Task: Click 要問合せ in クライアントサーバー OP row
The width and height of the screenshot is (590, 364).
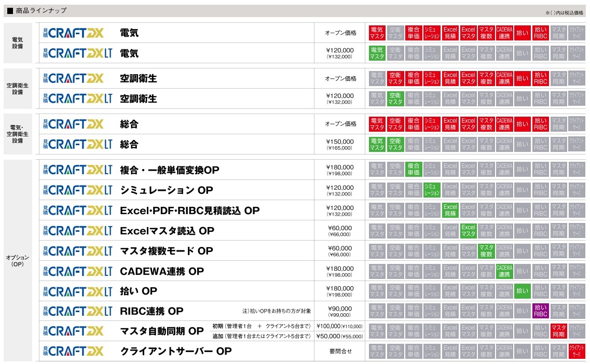Action: [x=340, y=351]
